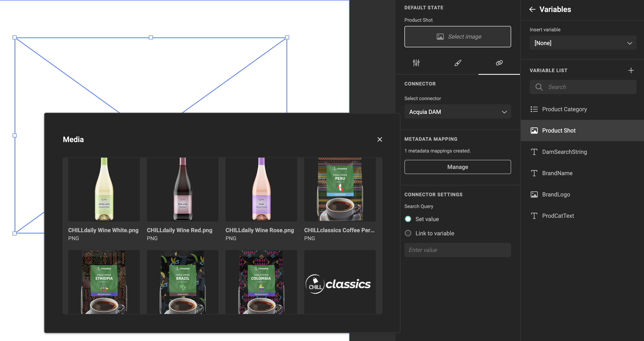
Task: Click the Manage metadata mapping button
Action: (458, 167)
